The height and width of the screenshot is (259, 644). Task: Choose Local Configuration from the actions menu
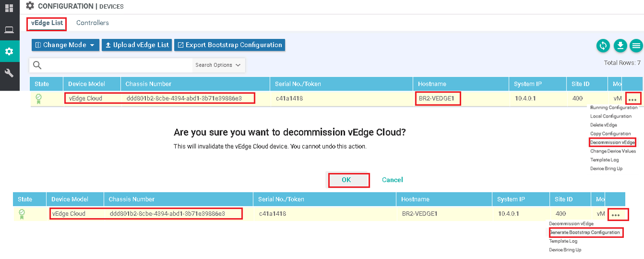click(x=611, y=117)
